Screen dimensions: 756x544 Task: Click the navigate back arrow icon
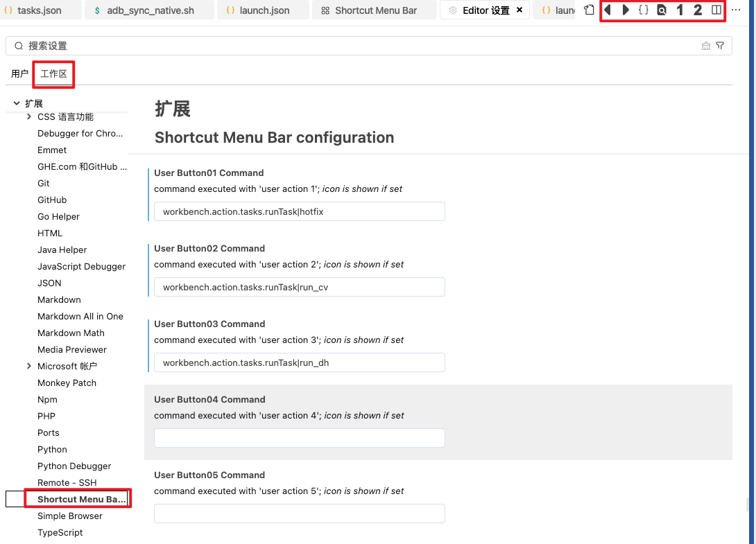[608, 10]
